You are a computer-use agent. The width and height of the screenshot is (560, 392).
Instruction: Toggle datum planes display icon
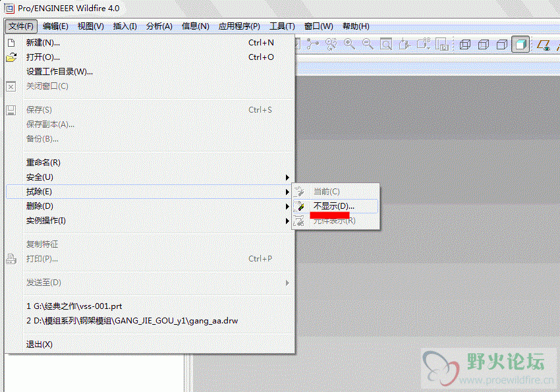[x=544, y=45]
